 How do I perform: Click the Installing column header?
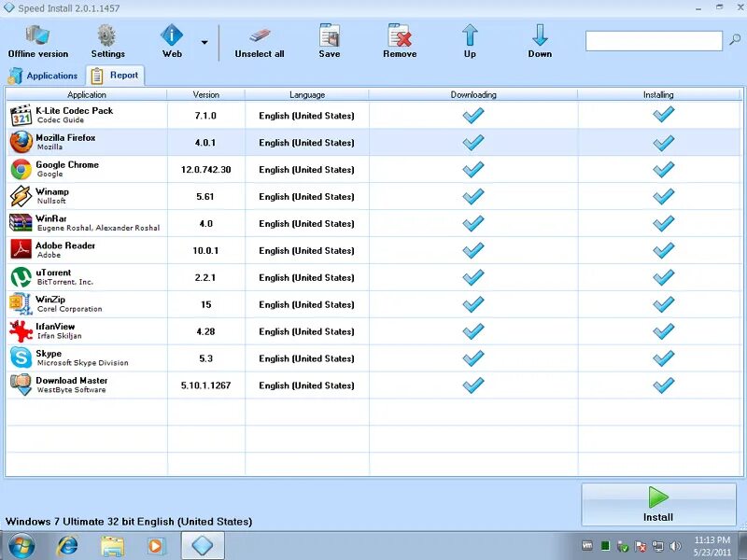[658, 95]
